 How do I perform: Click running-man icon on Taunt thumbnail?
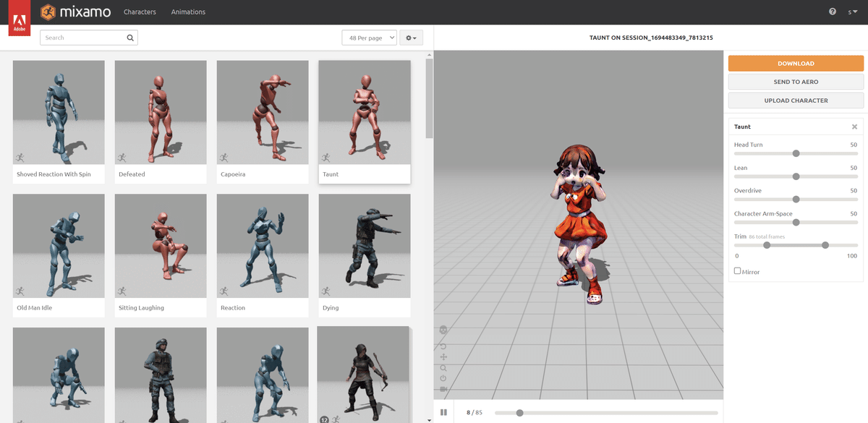[325, 158]
